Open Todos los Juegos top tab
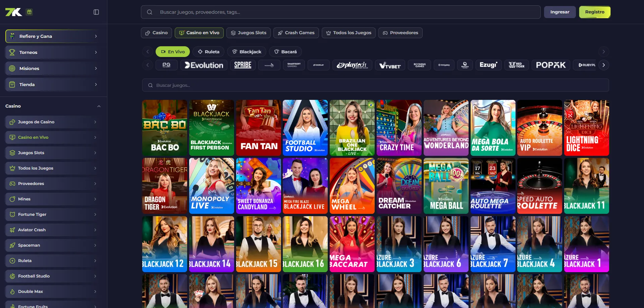 (349, 33)
